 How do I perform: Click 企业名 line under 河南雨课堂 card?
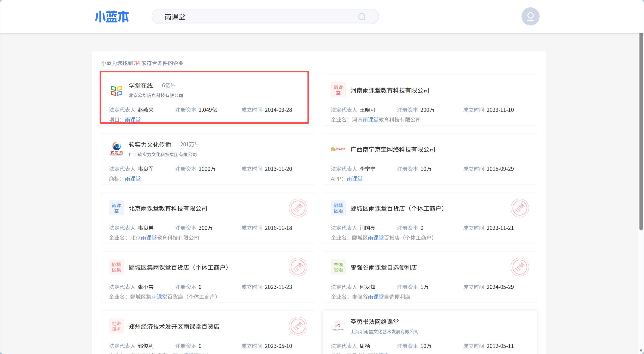(376, 120)
